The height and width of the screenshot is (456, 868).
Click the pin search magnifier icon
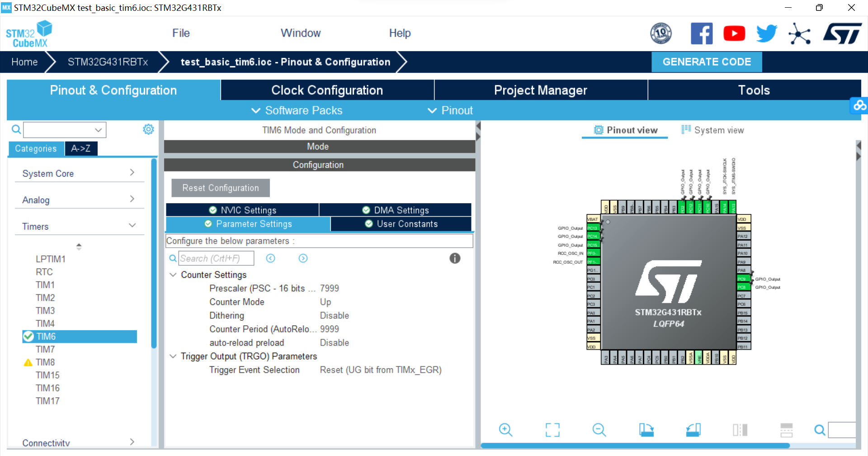(x=820, y=430)
